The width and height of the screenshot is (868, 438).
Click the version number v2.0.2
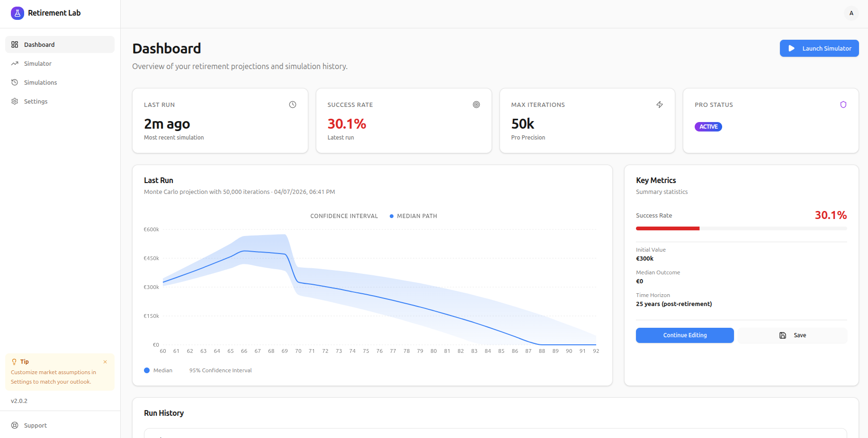(19, 401)
